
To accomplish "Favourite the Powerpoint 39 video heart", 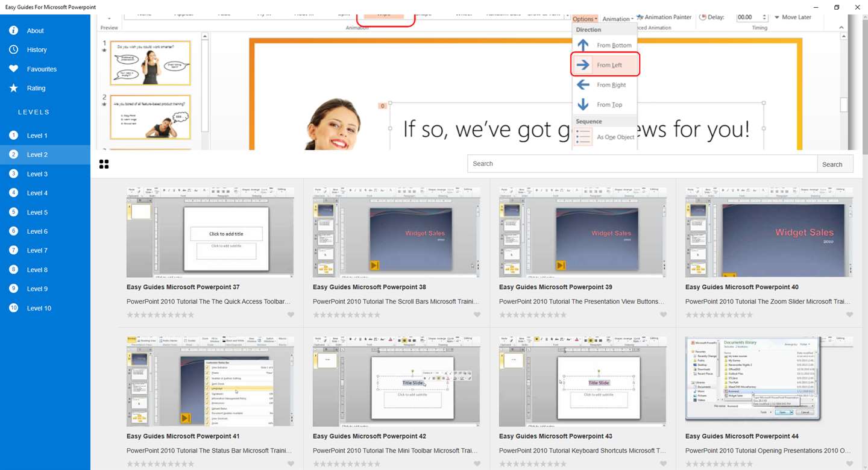I will coord(663,315).
